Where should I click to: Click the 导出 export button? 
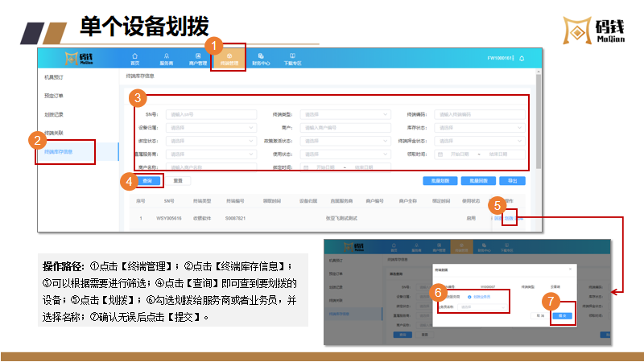512,181
